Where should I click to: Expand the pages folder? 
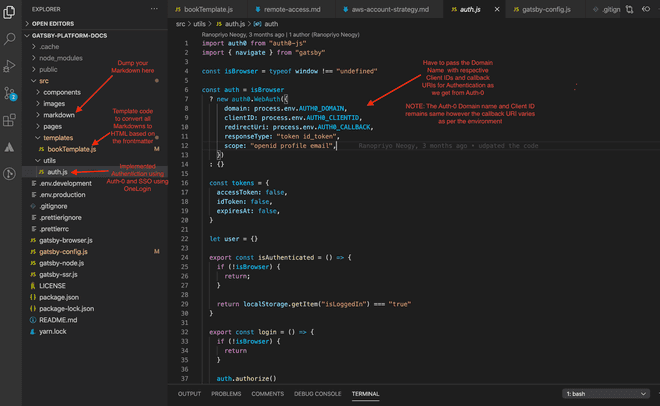(x=52, y=126)
